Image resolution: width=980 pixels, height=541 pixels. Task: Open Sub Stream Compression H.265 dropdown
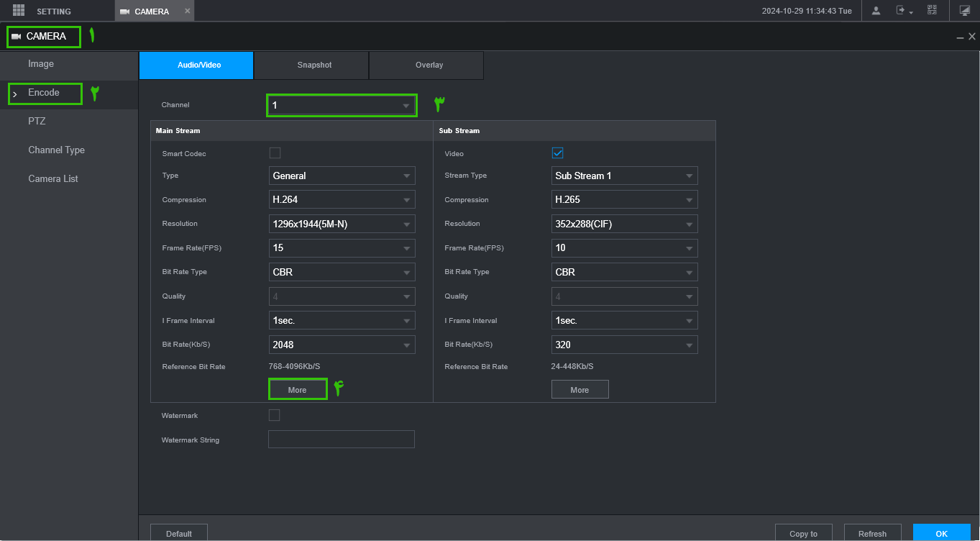624,200
